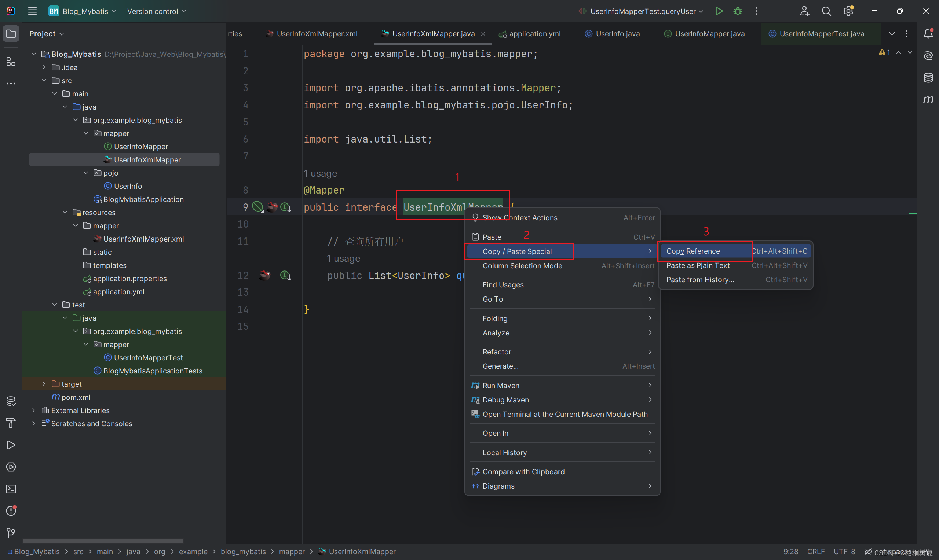Open the Structure tool window
The image size is (939, 560).
(x=11, y=62)
